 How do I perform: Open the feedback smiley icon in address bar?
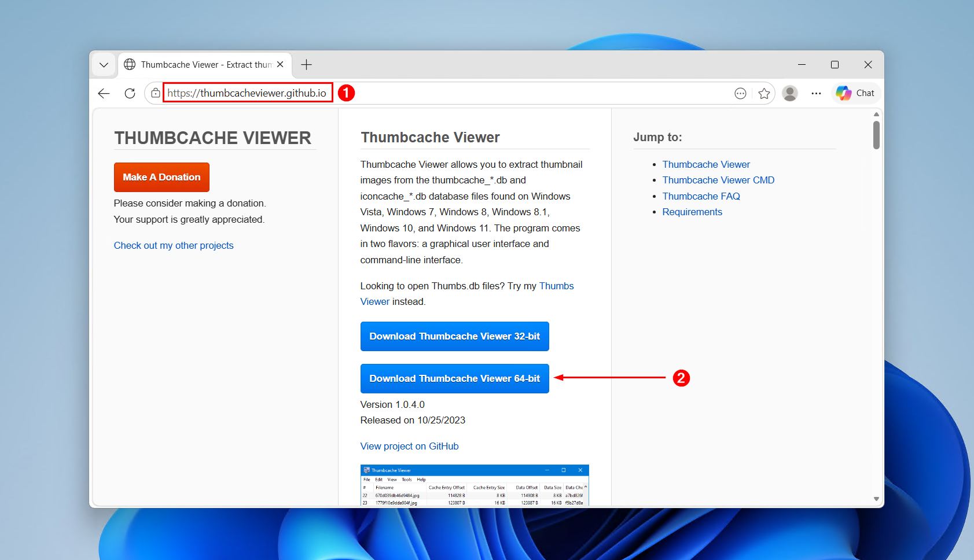pyautogui.click(x=740, y=93)
